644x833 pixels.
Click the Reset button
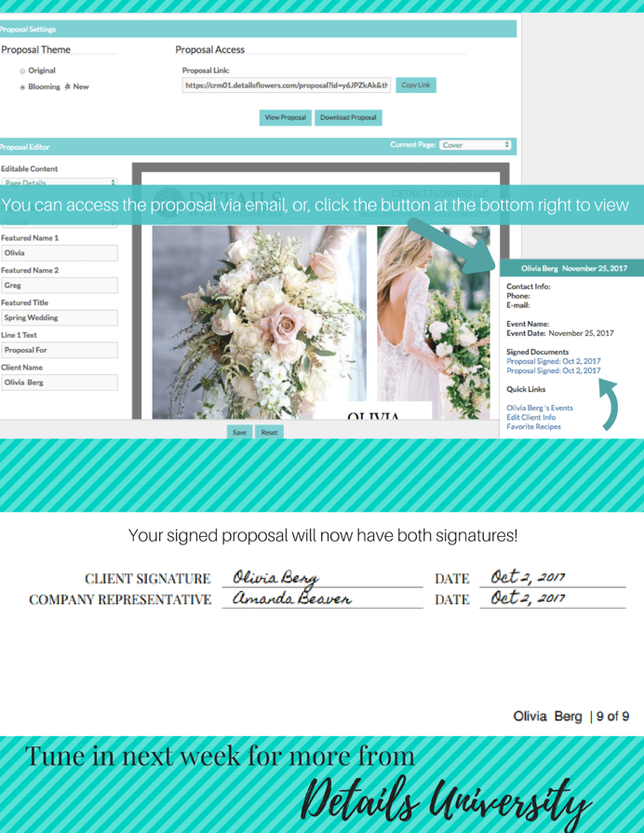point(269,433)
